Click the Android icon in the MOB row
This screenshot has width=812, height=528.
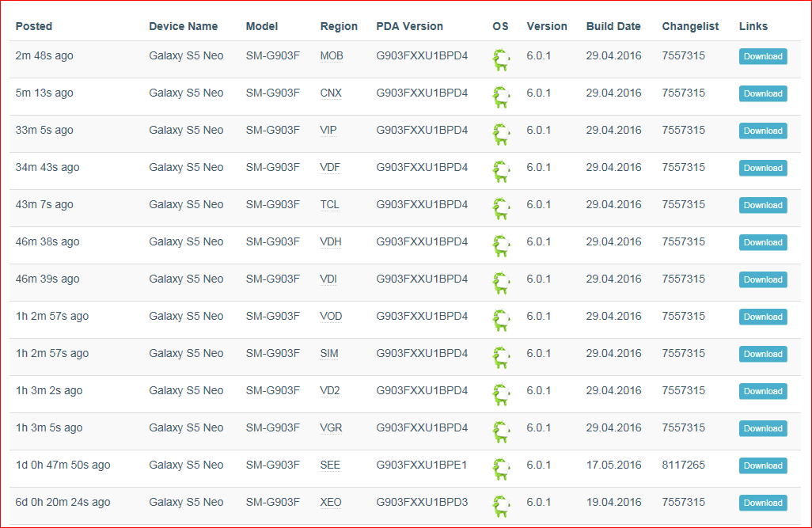pyautogui.click(x=501, y=59)
